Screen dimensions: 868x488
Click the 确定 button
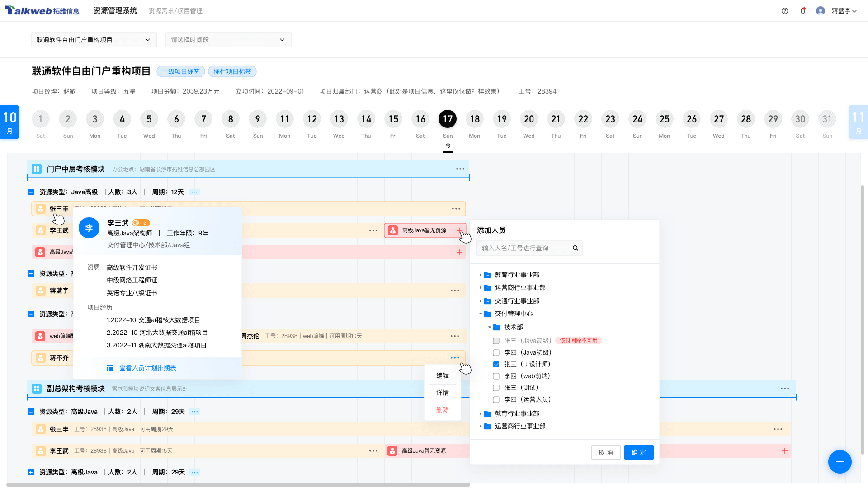coord(638,452)
